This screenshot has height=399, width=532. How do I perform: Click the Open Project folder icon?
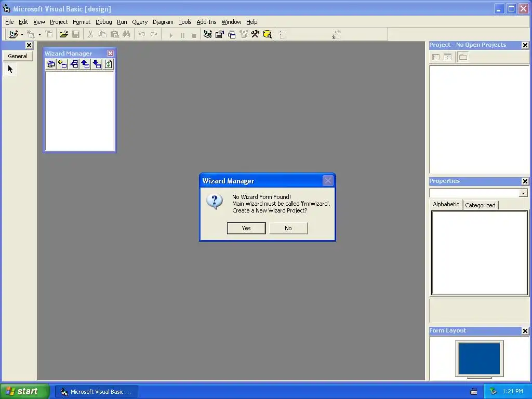[63, 34]
